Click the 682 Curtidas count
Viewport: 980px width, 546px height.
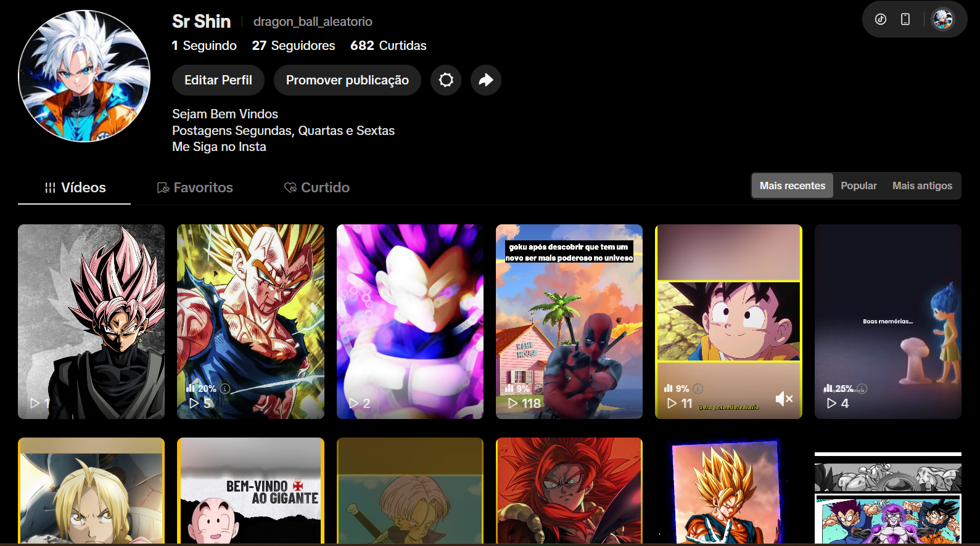(389, 46)
